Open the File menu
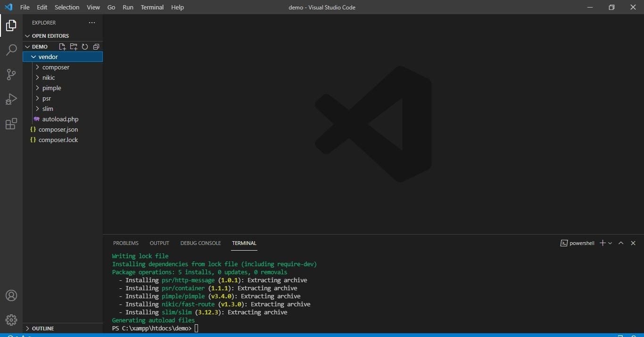This screenshot has width=644, height=337. [x=25, y=7]
